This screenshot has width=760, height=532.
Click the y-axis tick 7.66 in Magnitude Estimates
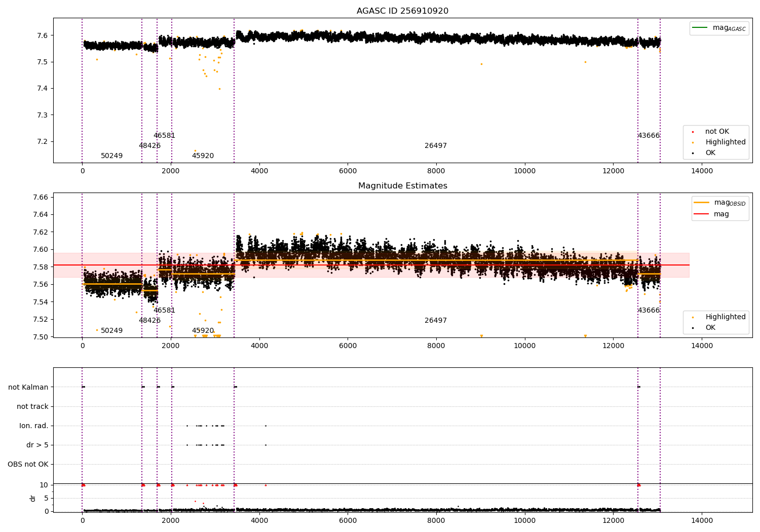click(41, 197)
